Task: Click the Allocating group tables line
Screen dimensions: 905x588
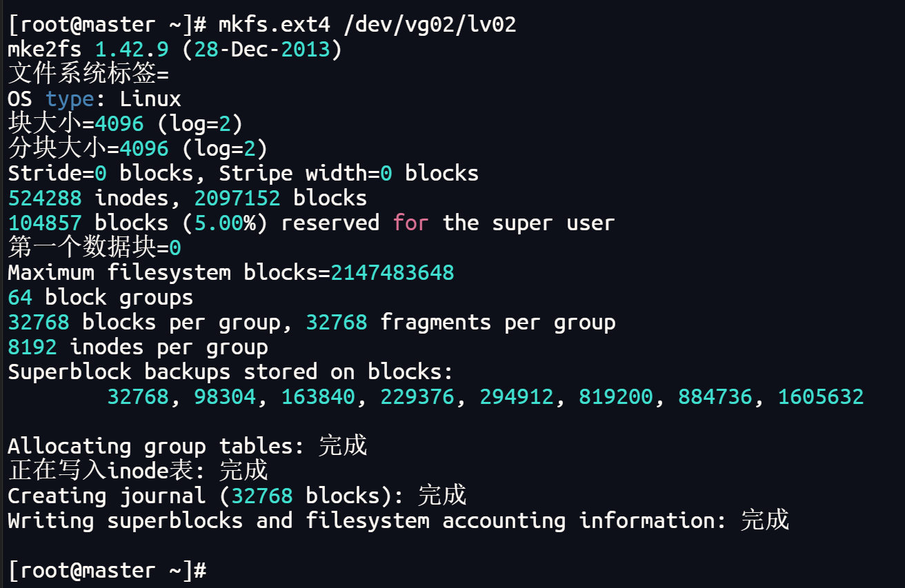Action: point(188,447)
